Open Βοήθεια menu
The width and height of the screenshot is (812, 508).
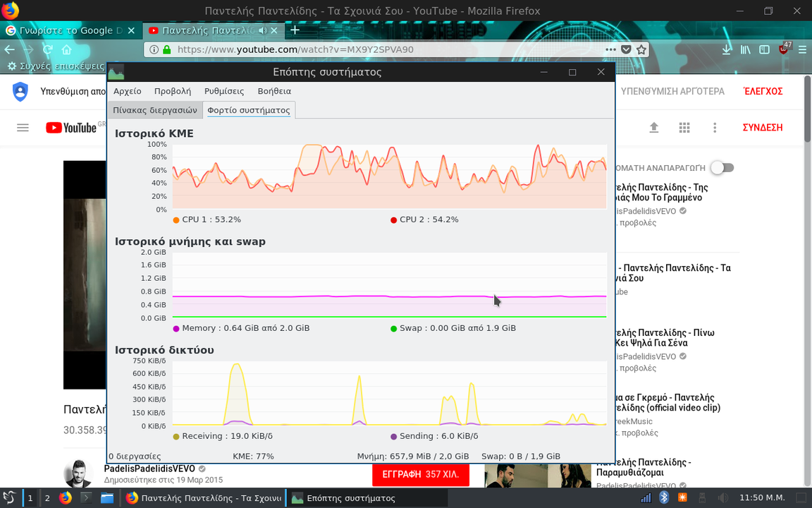pyautogui.click(x=274, y=91)
